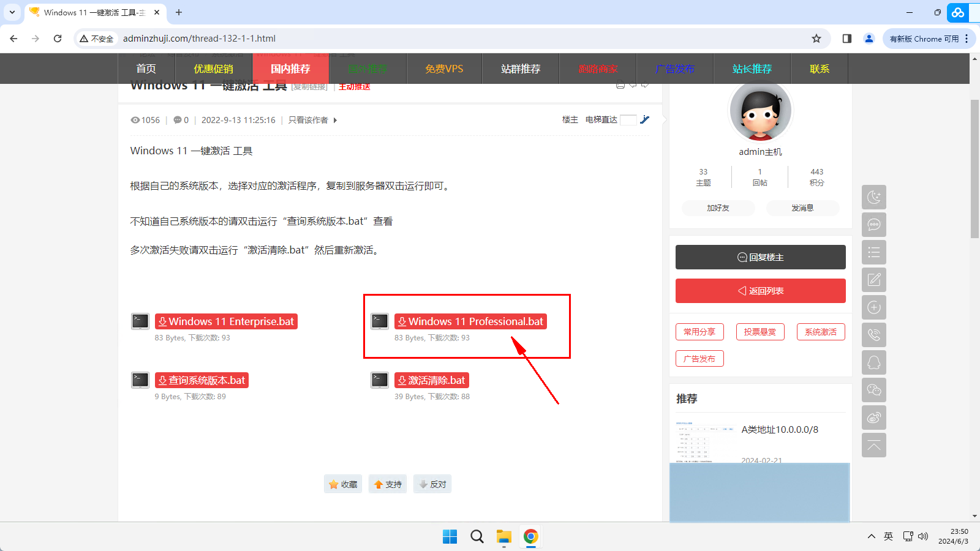Click the elevator floor input field
Screen dimensions: 980x551
pos(628,120)
